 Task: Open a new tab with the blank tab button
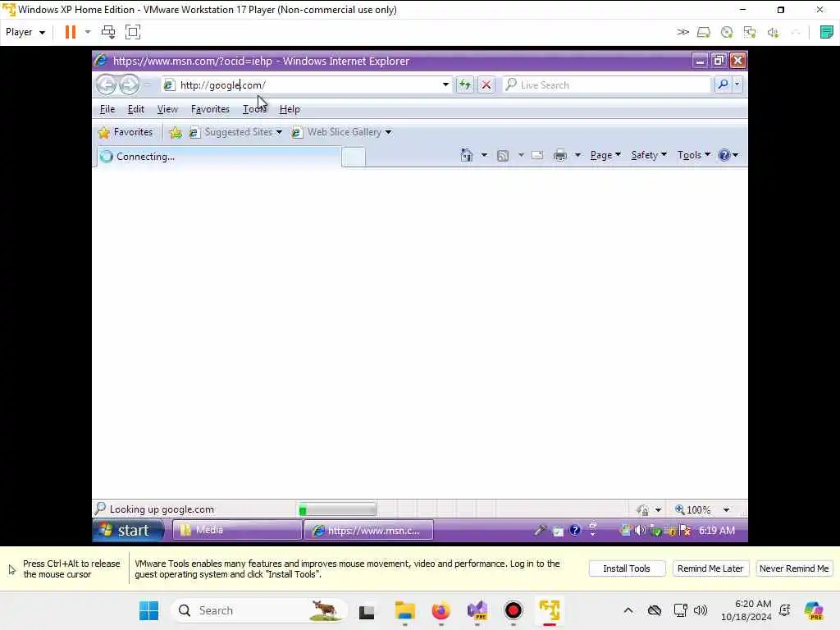354,157
